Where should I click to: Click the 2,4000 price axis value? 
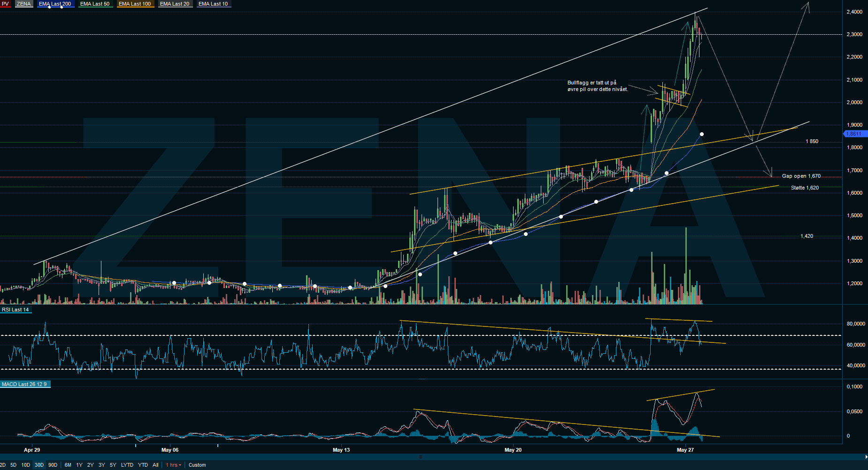click(854, 12)
